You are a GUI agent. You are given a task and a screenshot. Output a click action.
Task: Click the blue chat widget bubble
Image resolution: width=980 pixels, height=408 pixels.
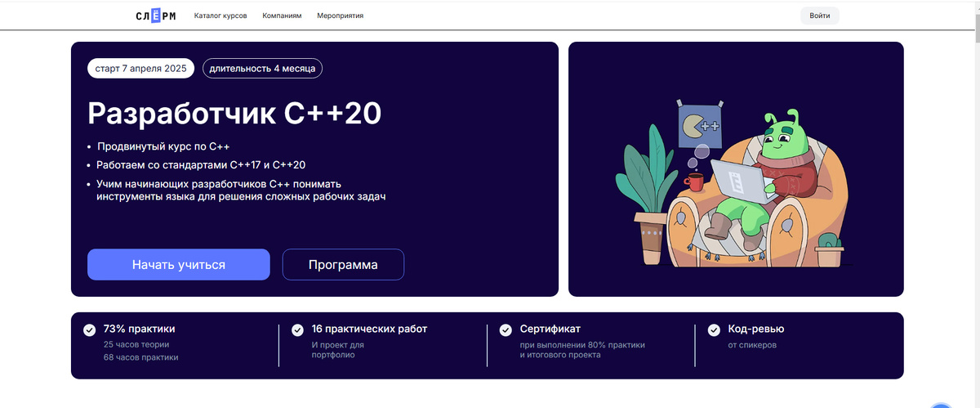pos(942,405)
